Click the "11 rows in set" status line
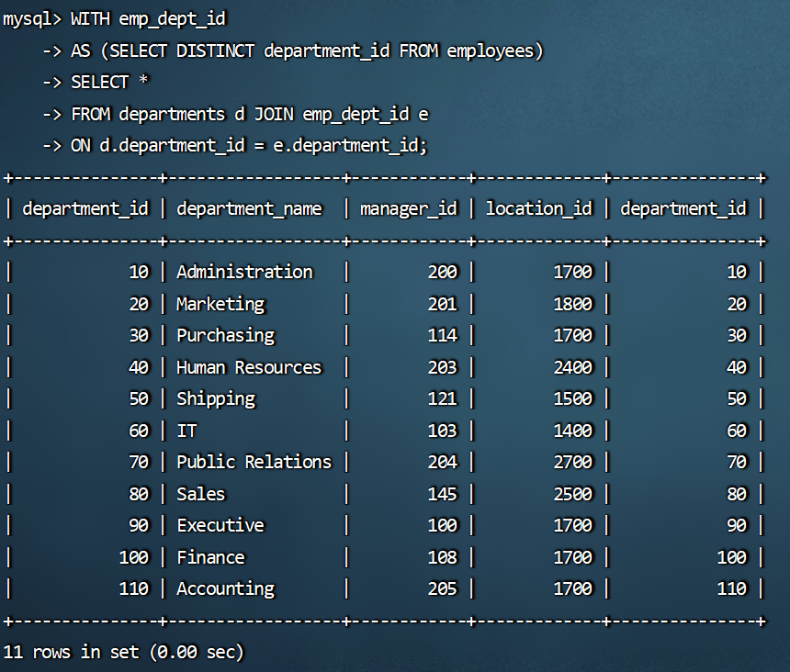This screenshot has height=672, width=790. point(124,652)
